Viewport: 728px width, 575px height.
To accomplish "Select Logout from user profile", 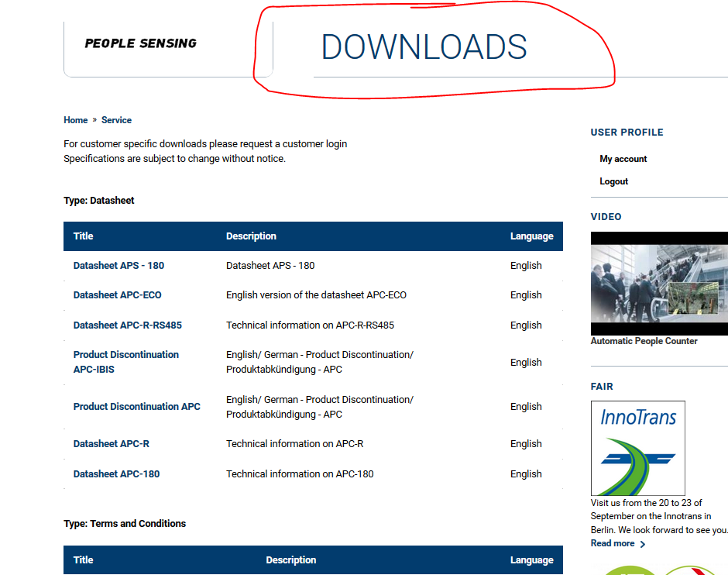I will click(x=613, y=181).
